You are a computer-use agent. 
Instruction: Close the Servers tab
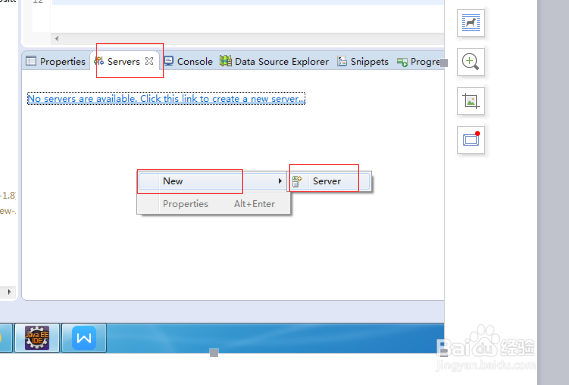tap(149, 61)
